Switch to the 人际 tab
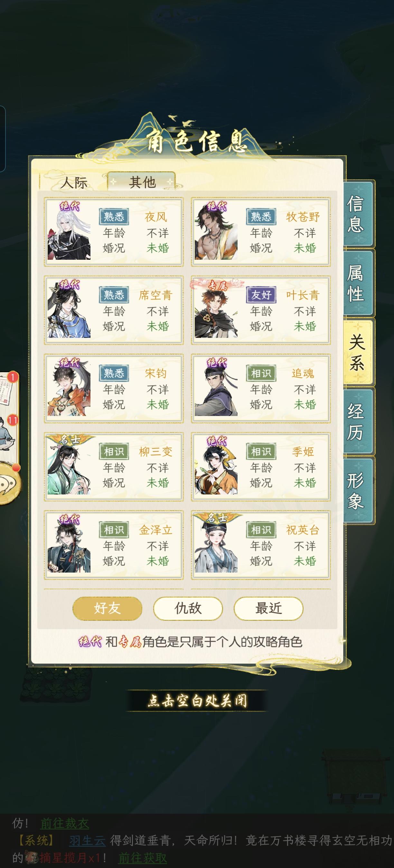The height and width of the screenshot is (868, 394). click(73, 182)
